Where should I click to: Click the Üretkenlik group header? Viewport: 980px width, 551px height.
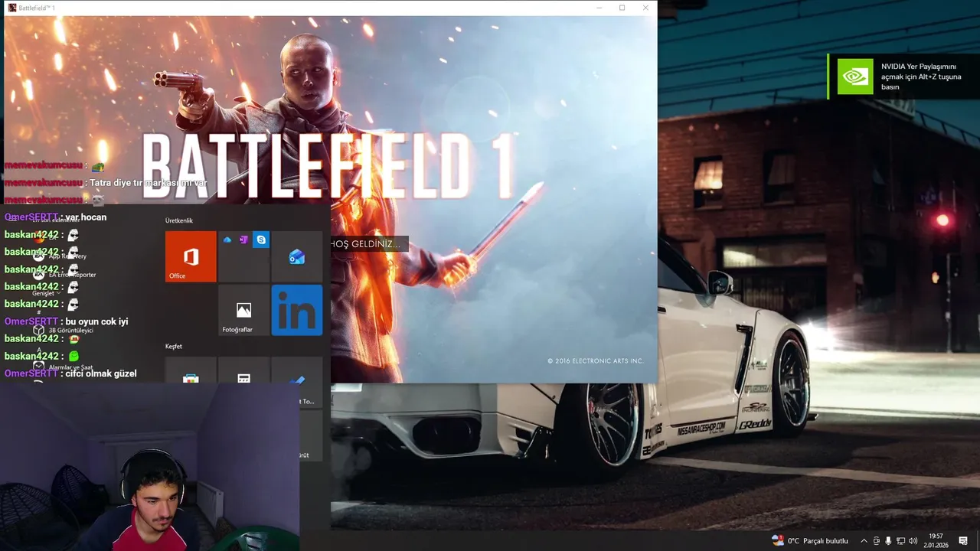[x=179, y=220]
